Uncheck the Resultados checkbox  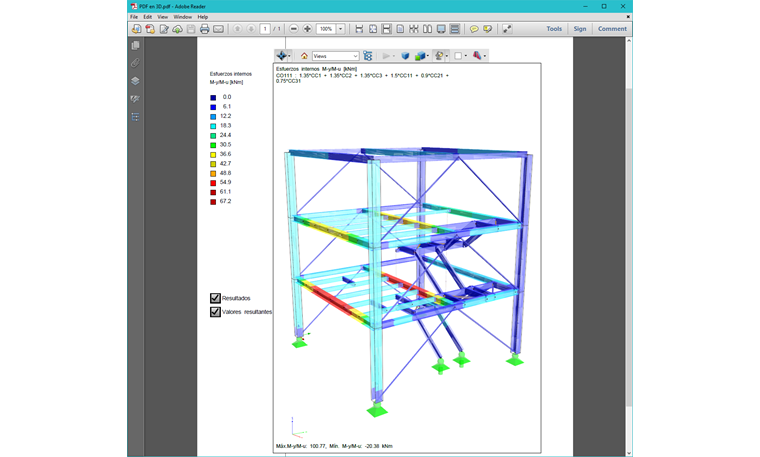(x=215, y=298)
